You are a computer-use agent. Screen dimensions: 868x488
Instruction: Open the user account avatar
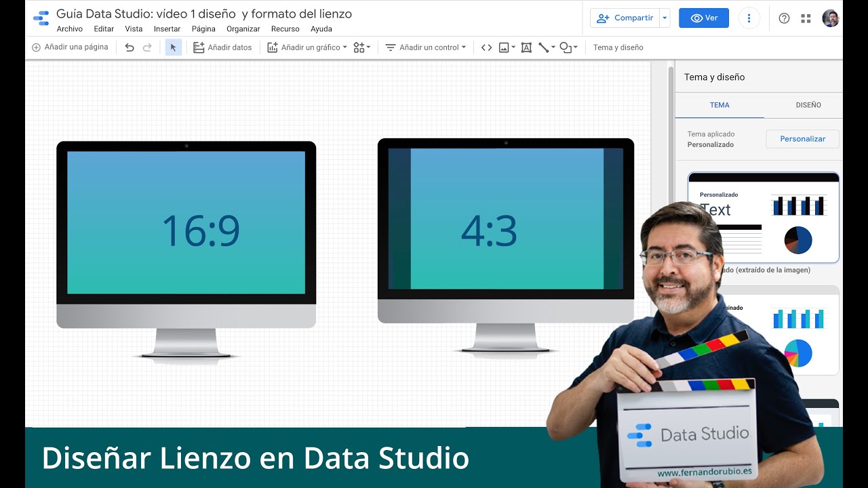click(x=830, y=18)
